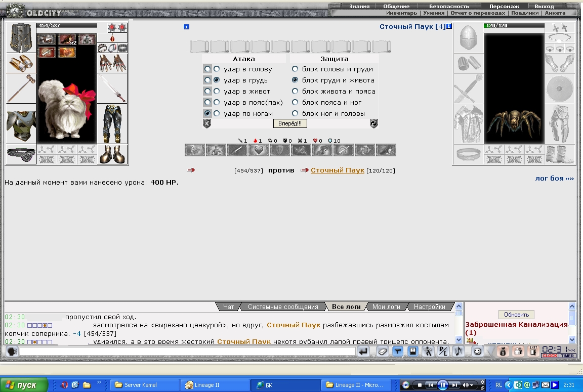Screen dimensions: 583x392
Task: Switch to the Server Kamel taskbar window
Action: (x=145, y=385)
